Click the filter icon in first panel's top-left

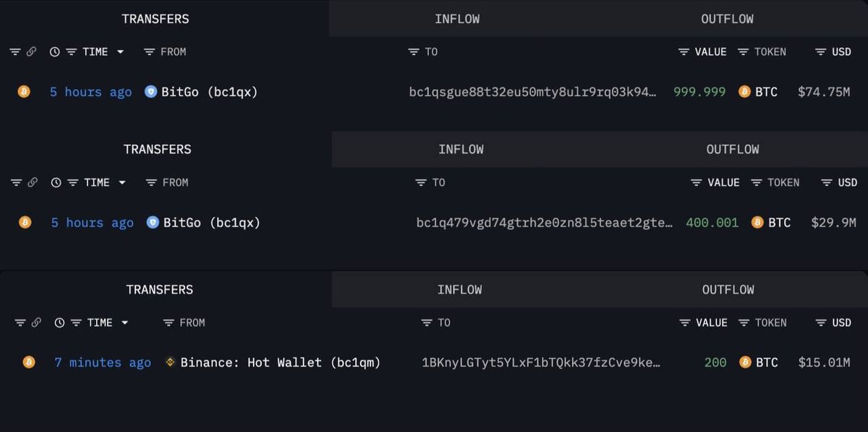(14, 52)
